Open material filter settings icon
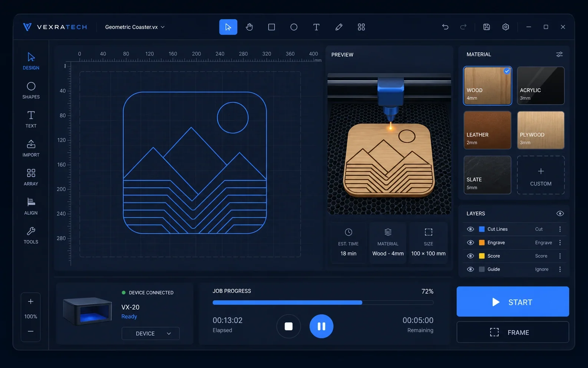 click(559, 55)
